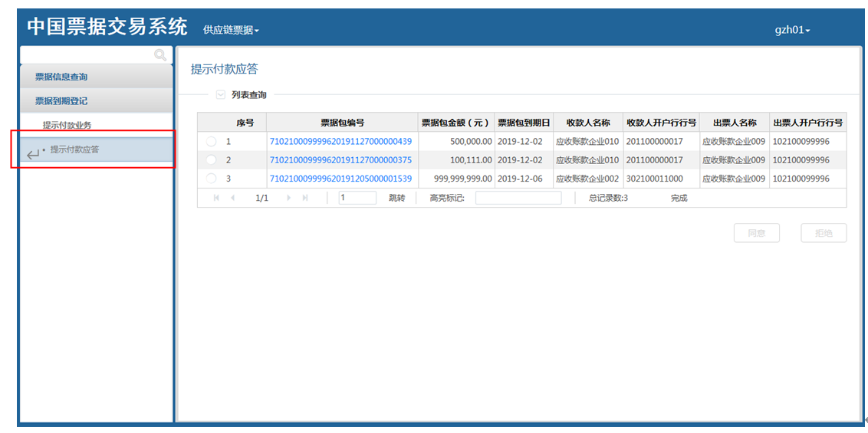Select 提示付款应答 in the sidebar
This screenshot has height=433, width=868.
(x=74, y=149)
